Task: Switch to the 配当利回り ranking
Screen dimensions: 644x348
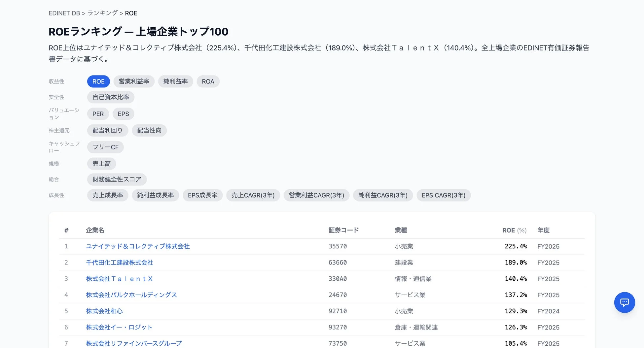Action: tap(107, 130)
